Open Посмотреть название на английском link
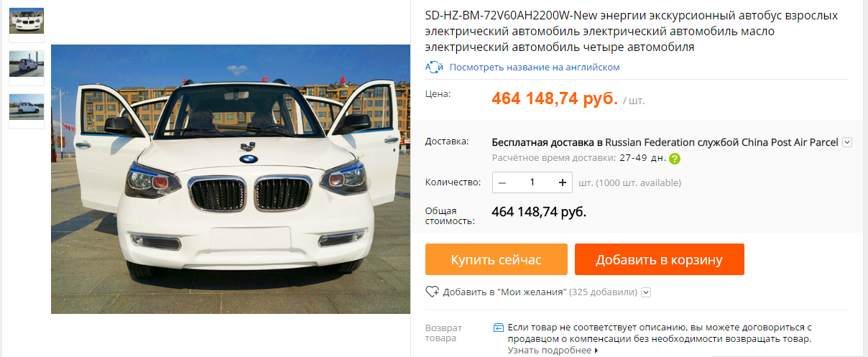This screenshot has width=868, height=357. 535,67
